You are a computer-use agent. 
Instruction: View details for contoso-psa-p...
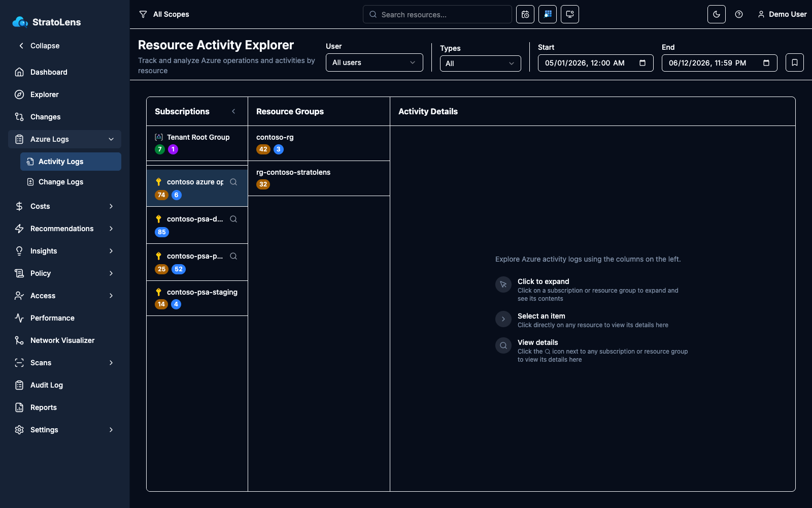(233, 256)
